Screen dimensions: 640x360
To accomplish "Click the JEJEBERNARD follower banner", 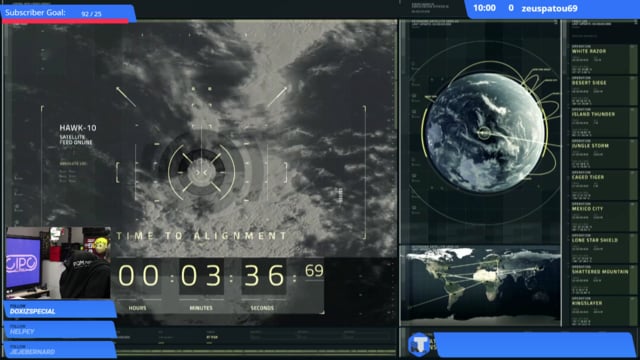I will 60,350.
